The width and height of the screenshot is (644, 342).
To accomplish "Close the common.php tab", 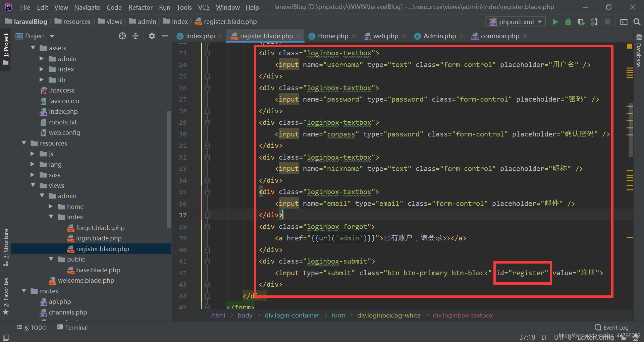I will 525,36.
